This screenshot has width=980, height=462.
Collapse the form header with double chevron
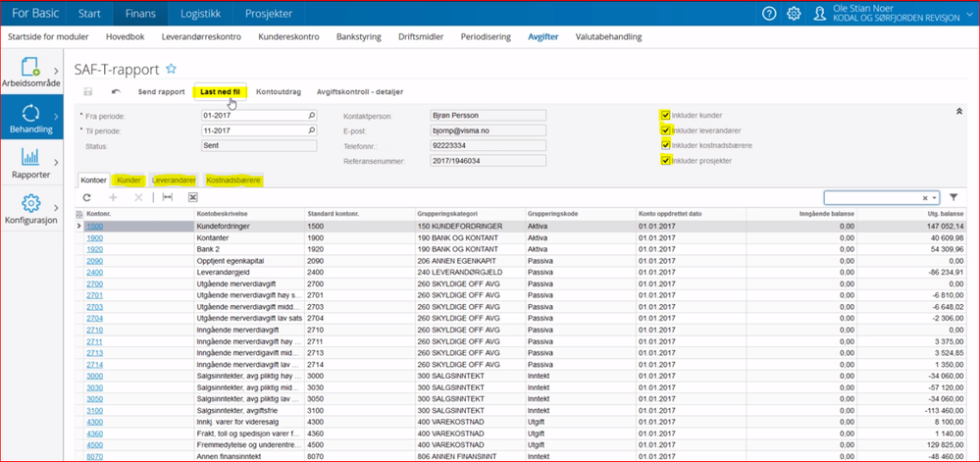tap(957, 112)
